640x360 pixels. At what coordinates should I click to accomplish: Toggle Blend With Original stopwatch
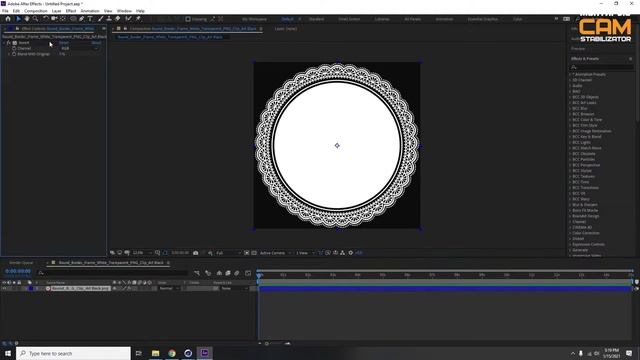point(14,54)
